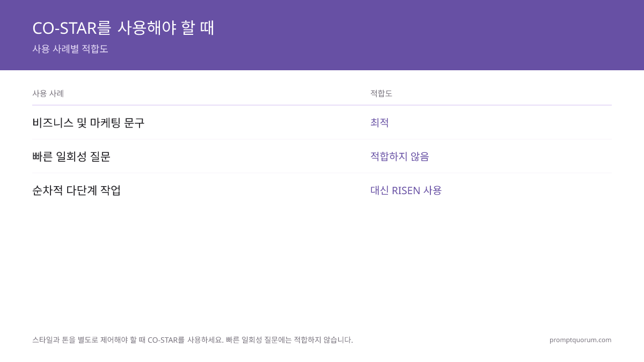Select the row '비즈니스 및 마케팅 문구'
Viewport: 644px width, 362px height.
[322, 122]
